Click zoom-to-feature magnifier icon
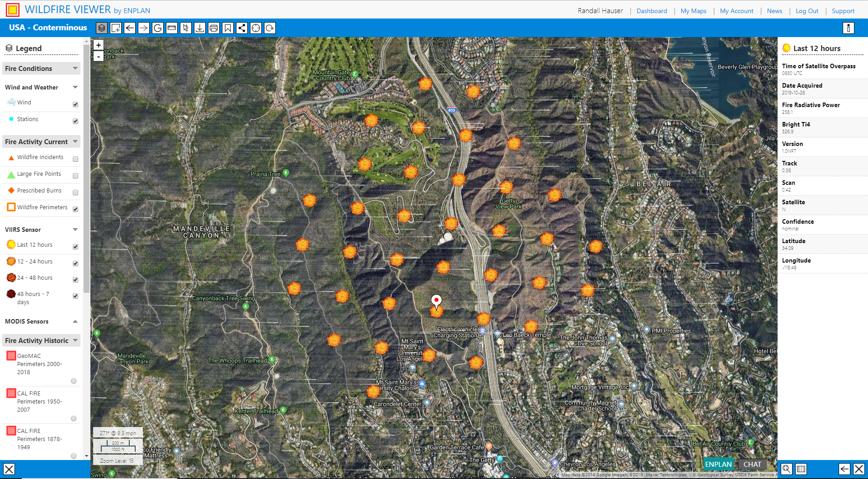868x479 pixels. [787, 469]
